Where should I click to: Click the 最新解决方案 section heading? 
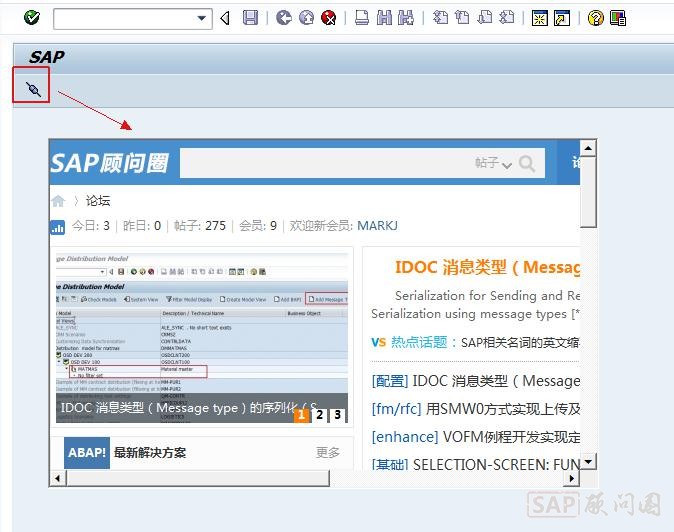(x=150, y=453)
